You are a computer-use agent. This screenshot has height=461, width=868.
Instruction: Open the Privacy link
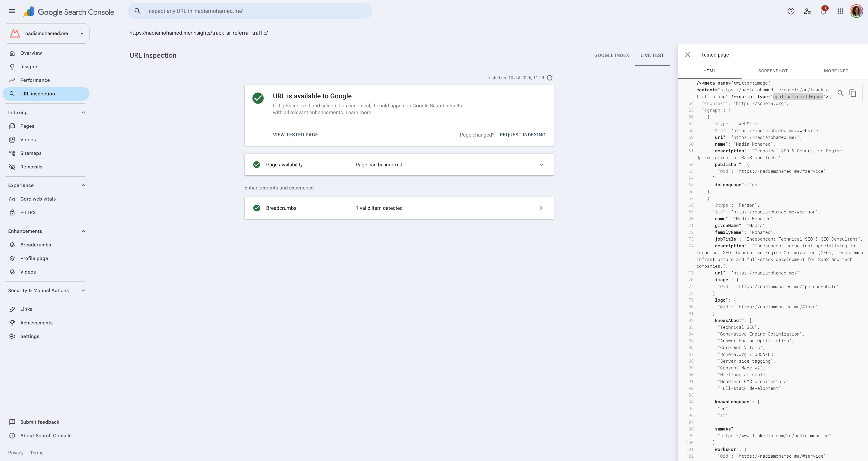[16, 453]
